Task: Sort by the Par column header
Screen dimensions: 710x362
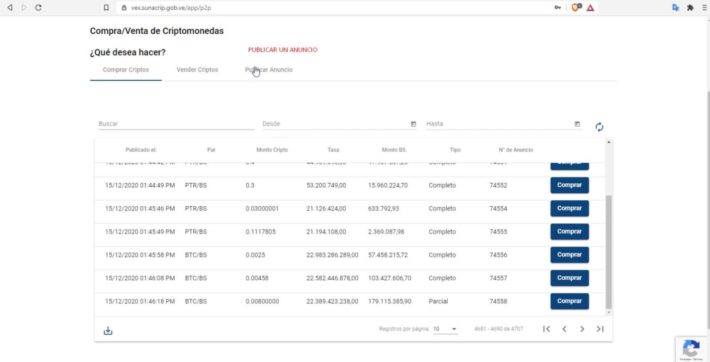Action: click(211, 150)
